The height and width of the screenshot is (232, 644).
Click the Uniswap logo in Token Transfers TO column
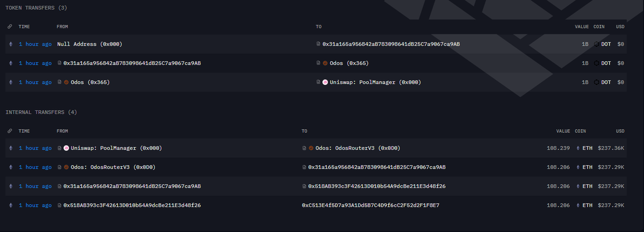325,82
